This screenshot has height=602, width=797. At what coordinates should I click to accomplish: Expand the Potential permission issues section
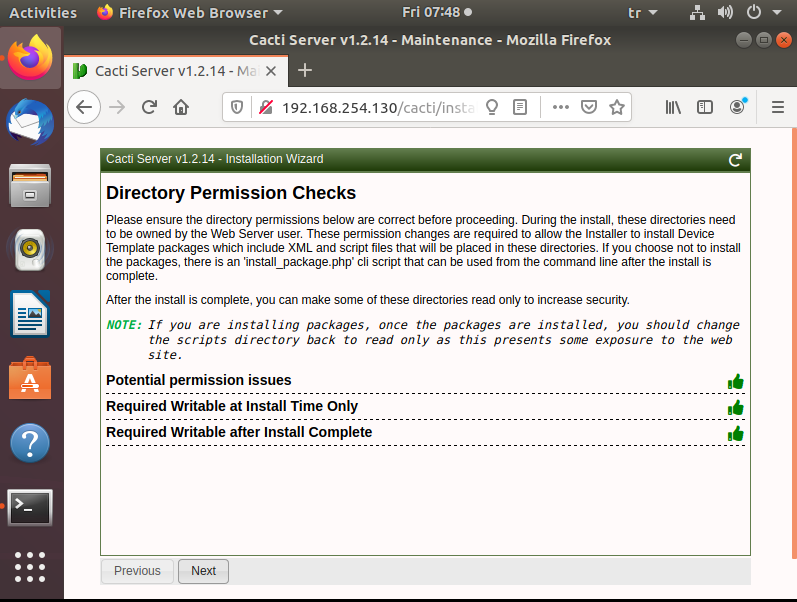point(199,380)
